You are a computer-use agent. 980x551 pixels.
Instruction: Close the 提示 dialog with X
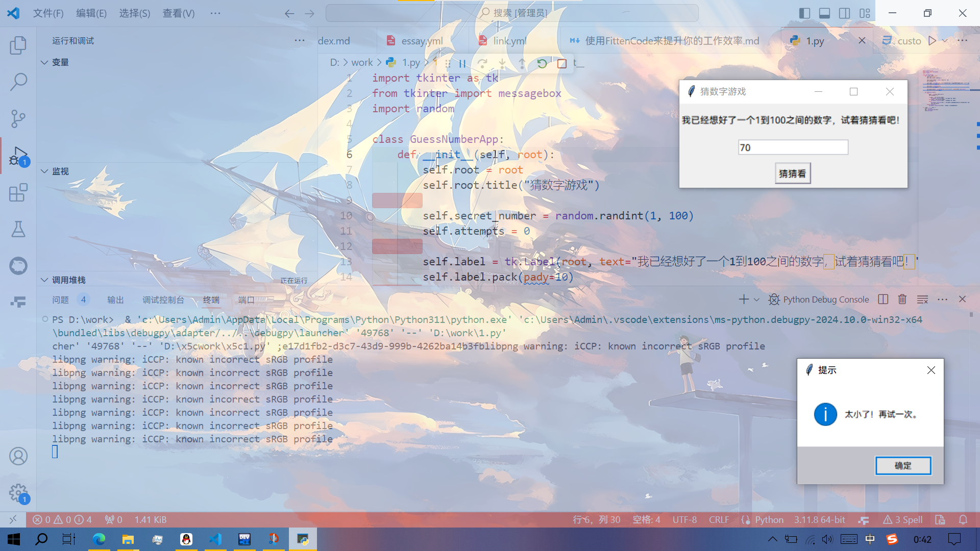(931, 370)
